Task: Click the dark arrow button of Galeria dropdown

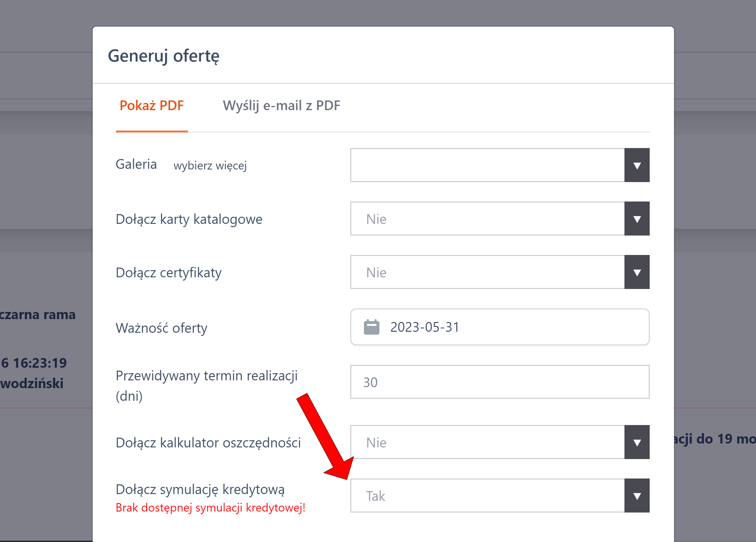Action: 637,165
